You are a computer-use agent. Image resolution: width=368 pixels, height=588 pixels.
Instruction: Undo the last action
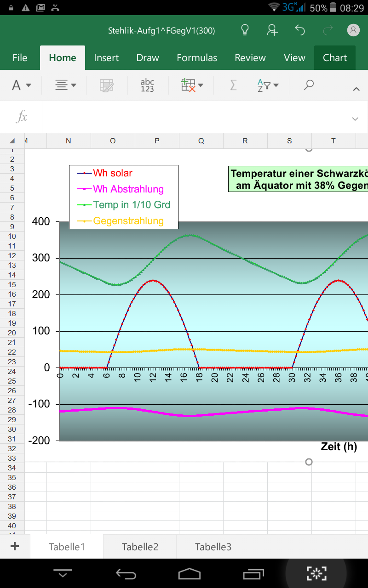300,30
